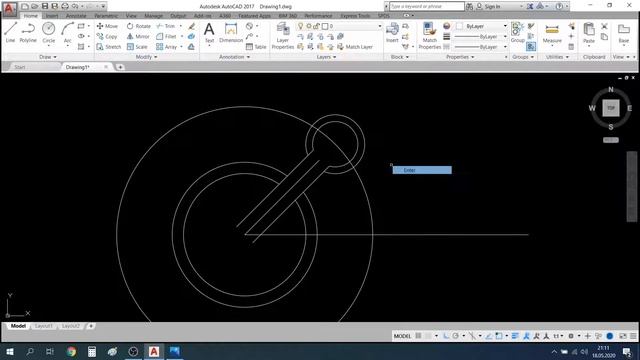Open the Parametric ribbon tab

pyautogui.click(x=106, y=16)
